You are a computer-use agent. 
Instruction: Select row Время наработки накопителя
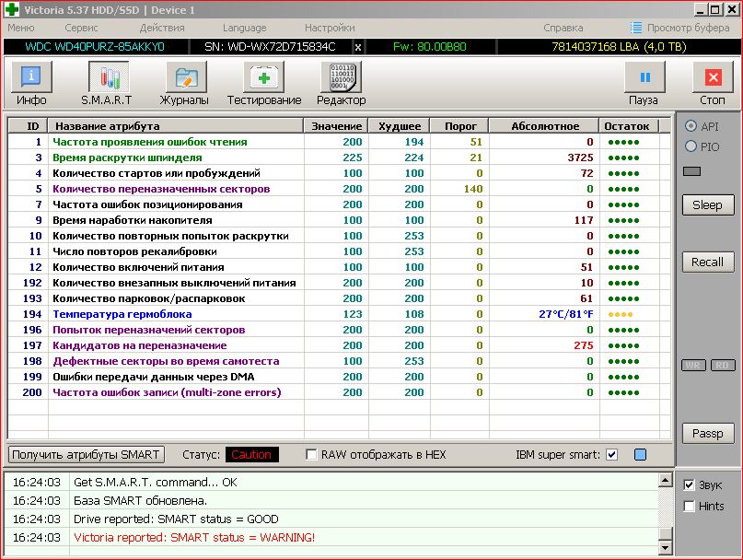pos(339,220)
